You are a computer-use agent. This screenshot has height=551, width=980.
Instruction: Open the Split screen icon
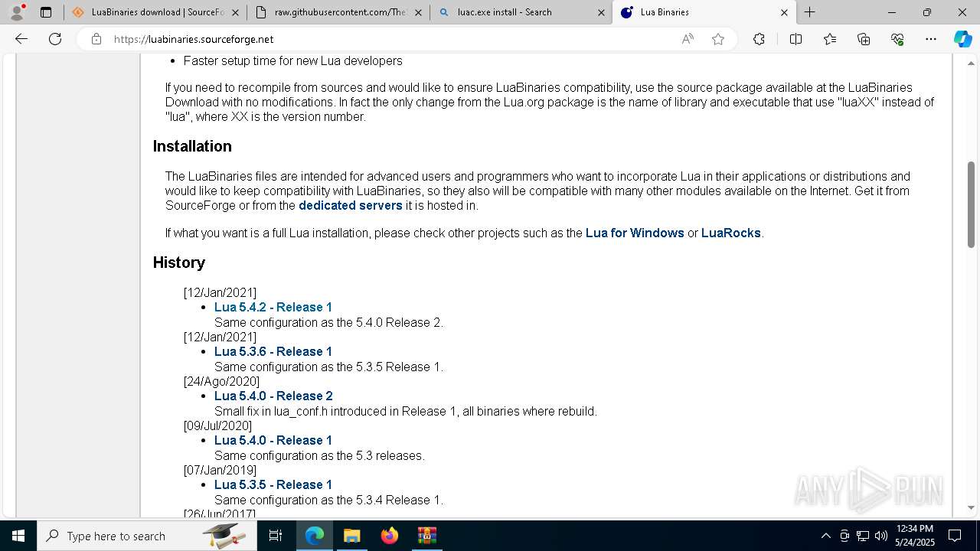[795, 39]
